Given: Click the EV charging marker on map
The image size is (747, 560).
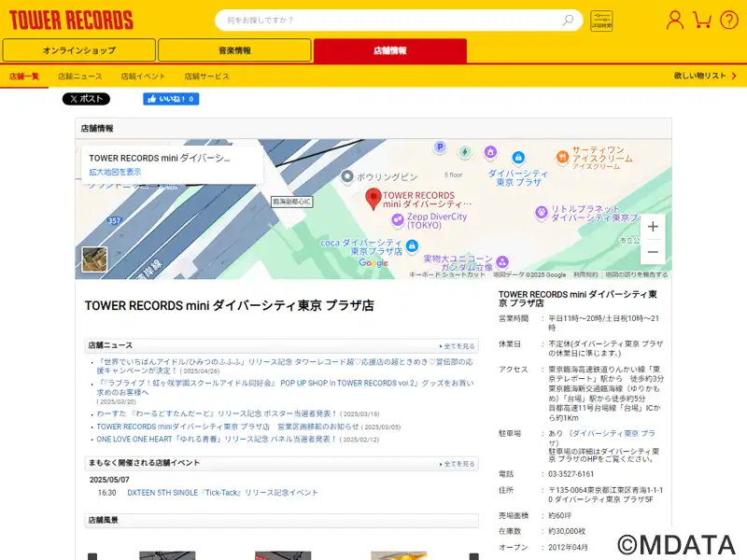Looking at the screenshot, I should [464, 152].
